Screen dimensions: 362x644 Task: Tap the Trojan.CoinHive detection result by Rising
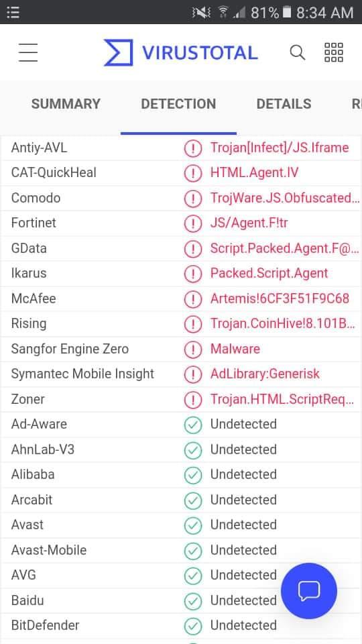pyautogui.click(x=283, y=323)
